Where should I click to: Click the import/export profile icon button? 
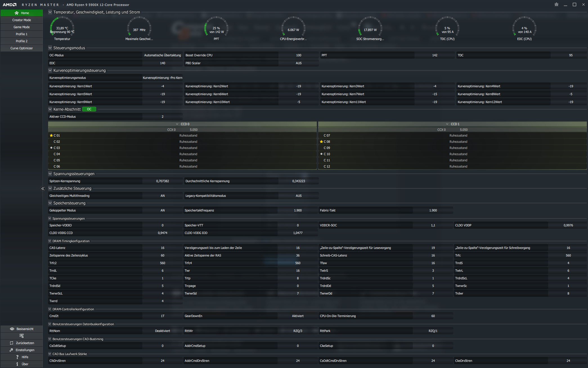[x=22, y=336]
